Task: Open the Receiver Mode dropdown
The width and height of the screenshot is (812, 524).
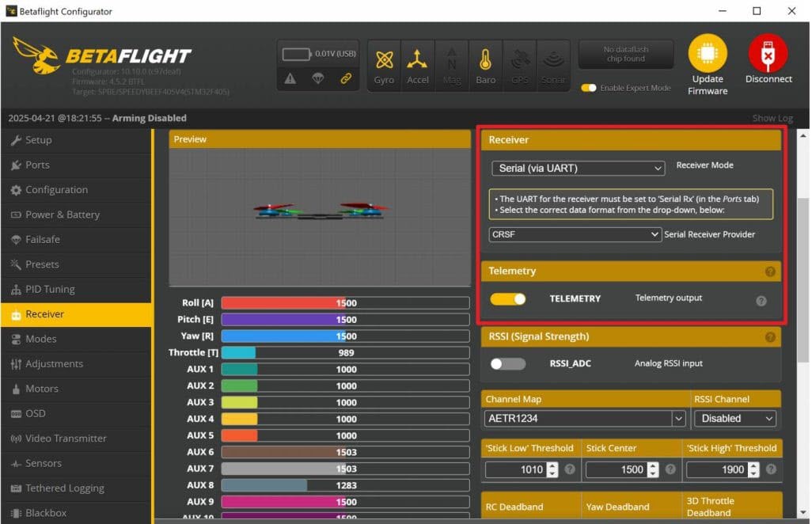Action: tap(578, 169)
